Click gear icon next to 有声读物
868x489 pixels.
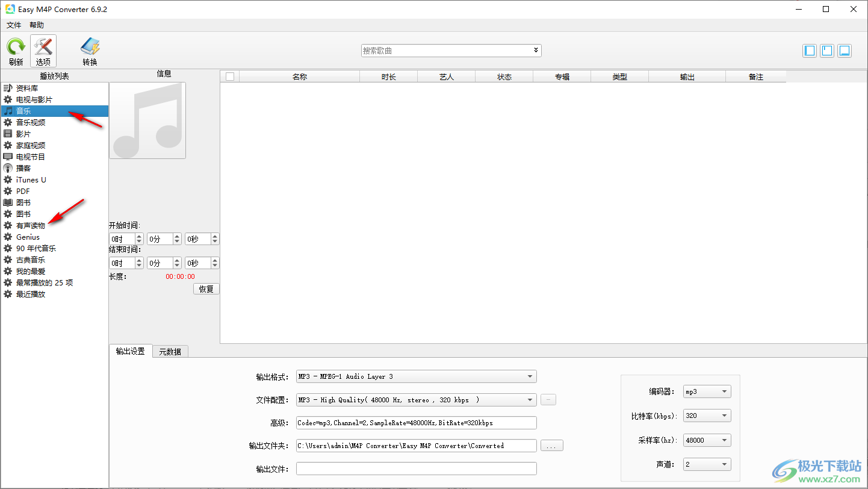(x=8, y=225)
